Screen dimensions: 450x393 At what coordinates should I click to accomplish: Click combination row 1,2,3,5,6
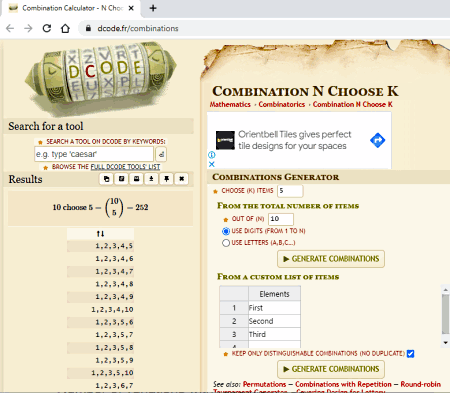(x=100, y=322)
